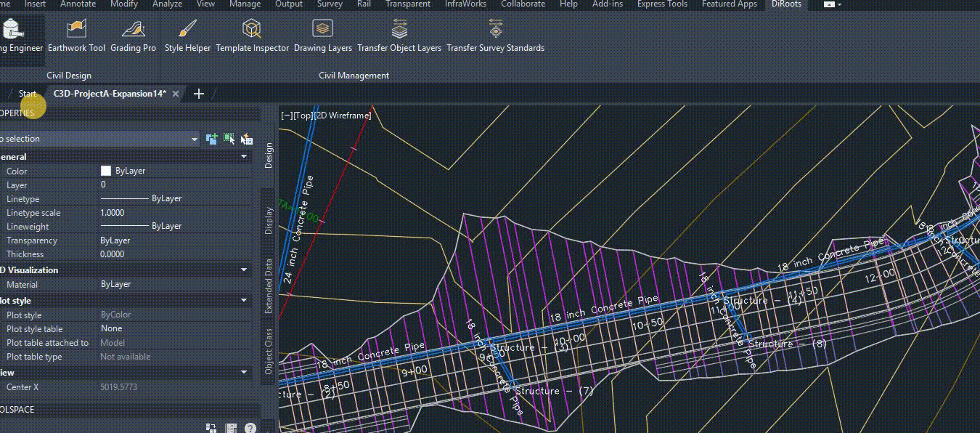980x433 pixels.
Task: Open Style Helper from the ribbon
Action: click(187, 35)
